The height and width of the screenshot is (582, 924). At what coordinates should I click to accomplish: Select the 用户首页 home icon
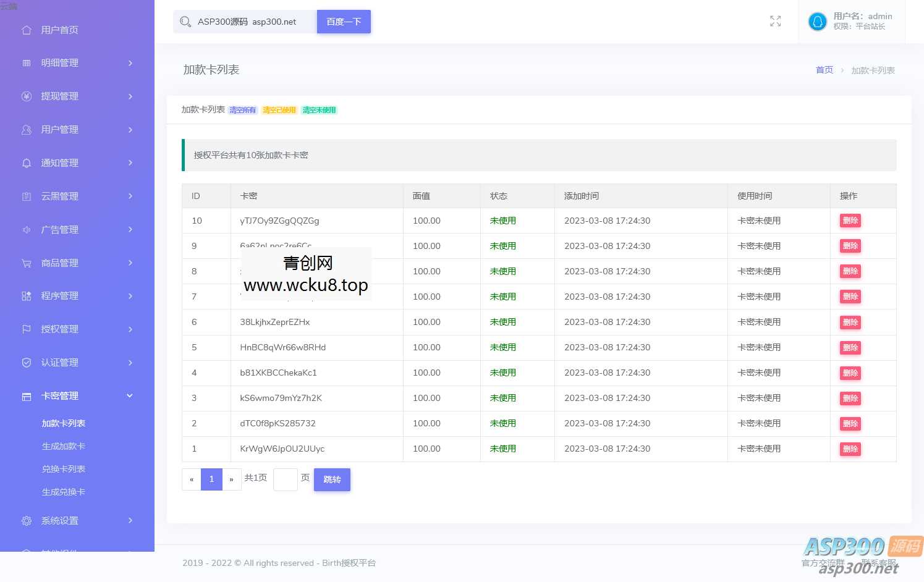click(27, 29)
